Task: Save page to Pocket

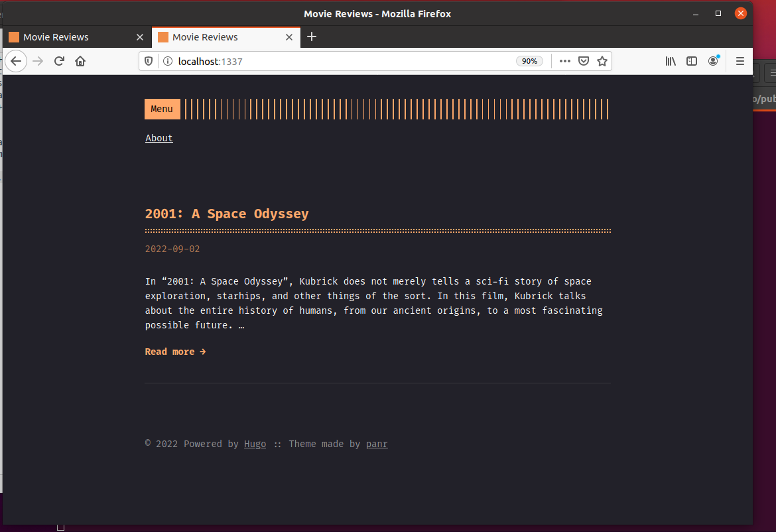Action: tap(584, 62)
